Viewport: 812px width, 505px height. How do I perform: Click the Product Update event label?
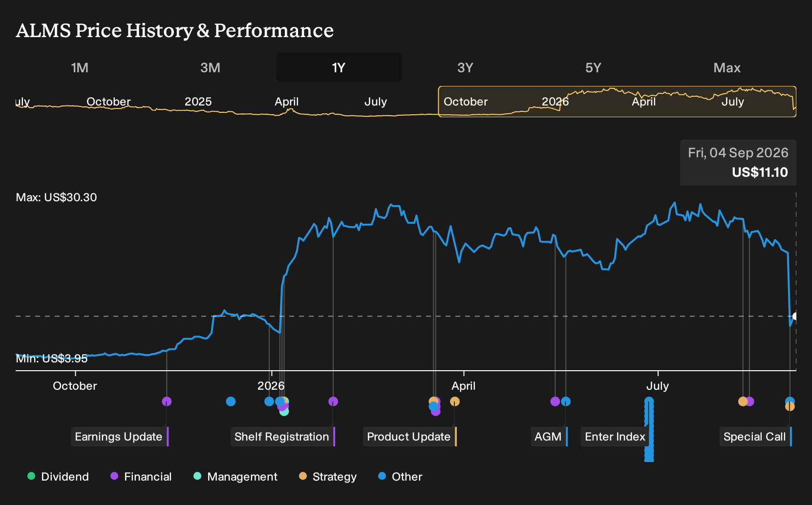tap(410, 437)
